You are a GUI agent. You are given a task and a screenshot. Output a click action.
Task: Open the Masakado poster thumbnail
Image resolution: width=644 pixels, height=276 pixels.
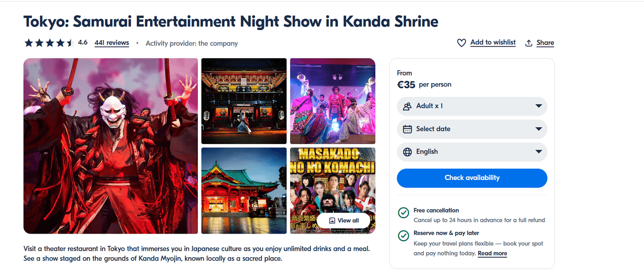tap(333, 180)
